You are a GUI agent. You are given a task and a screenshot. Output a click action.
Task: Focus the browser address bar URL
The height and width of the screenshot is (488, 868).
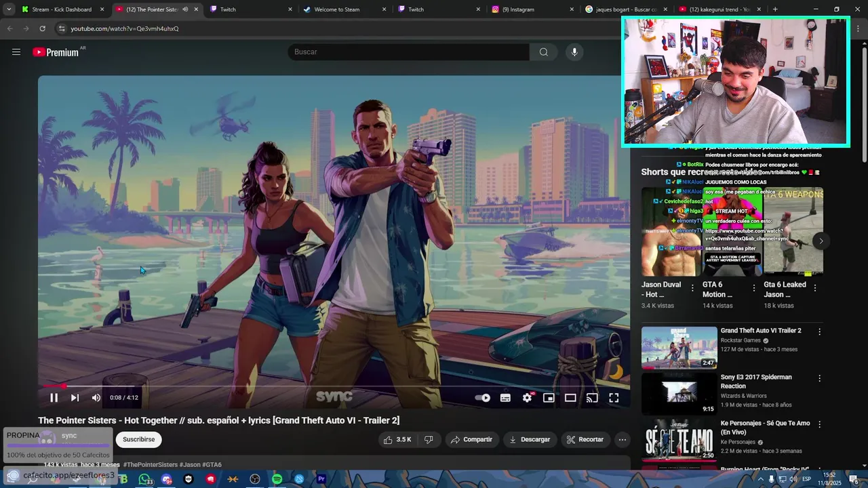pyautogui.click(x=125, y=28)
